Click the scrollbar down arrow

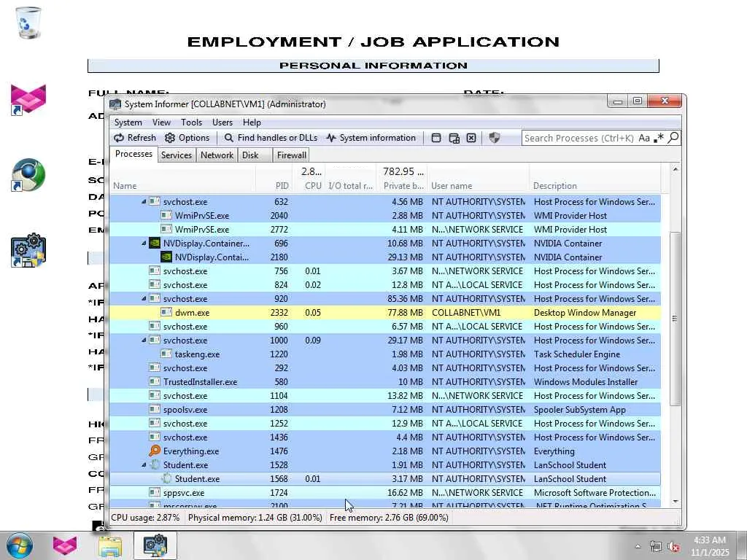point(675,502)
